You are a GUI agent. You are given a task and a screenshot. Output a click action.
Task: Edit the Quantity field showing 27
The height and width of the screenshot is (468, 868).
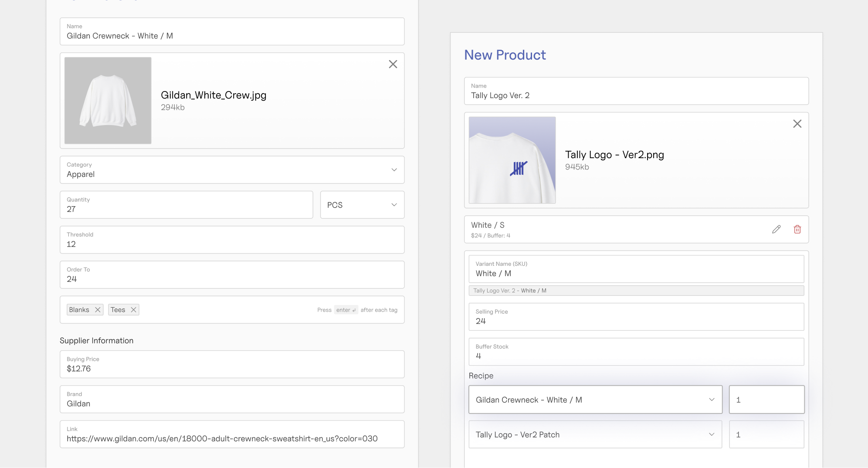tap(186, 209)
